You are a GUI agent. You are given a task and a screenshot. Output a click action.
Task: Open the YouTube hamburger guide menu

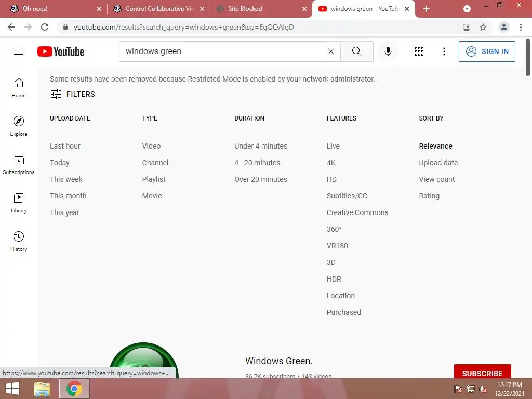[x=19, y=51]
